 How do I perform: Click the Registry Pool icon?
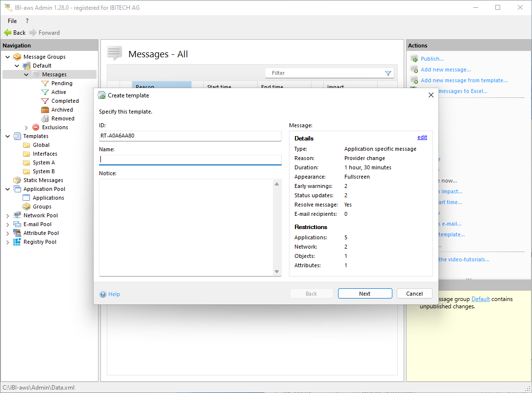pos(17,242)
